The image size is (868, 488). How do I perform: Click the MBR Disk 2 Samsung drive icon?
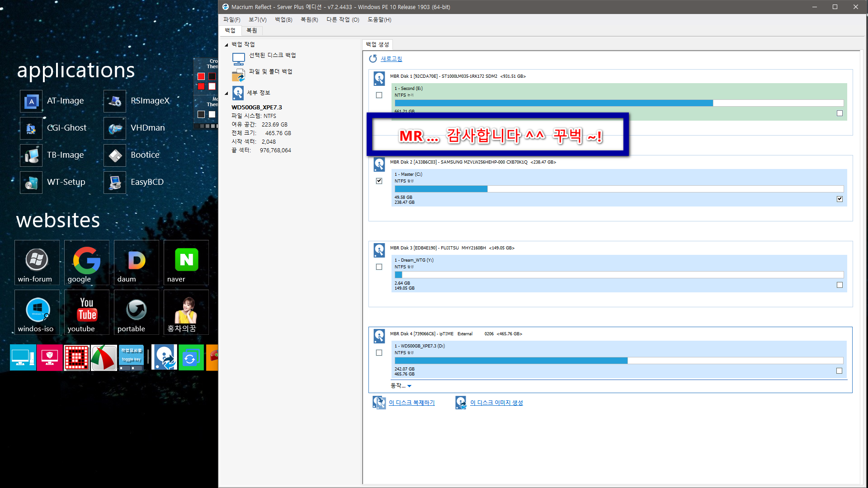pos(379,164)
